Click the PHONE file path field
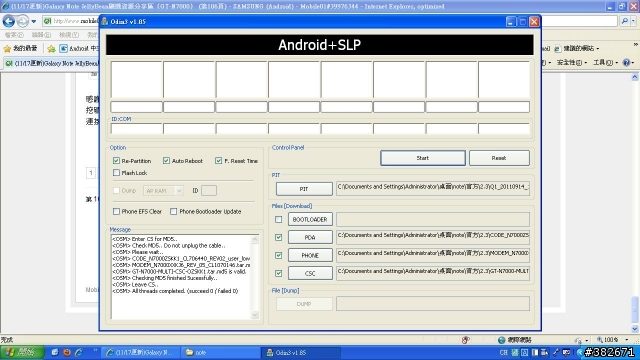 point(433,255)
